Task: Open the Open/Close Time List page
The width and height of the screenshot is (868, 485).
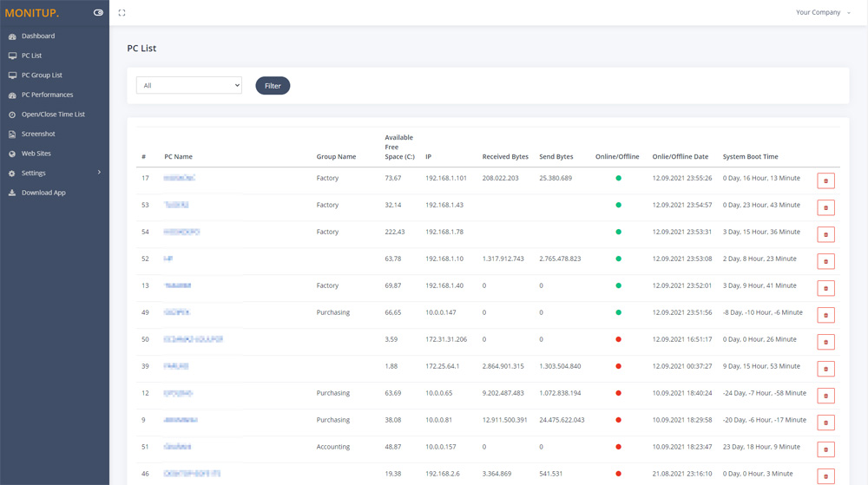Action: [54, 115]
